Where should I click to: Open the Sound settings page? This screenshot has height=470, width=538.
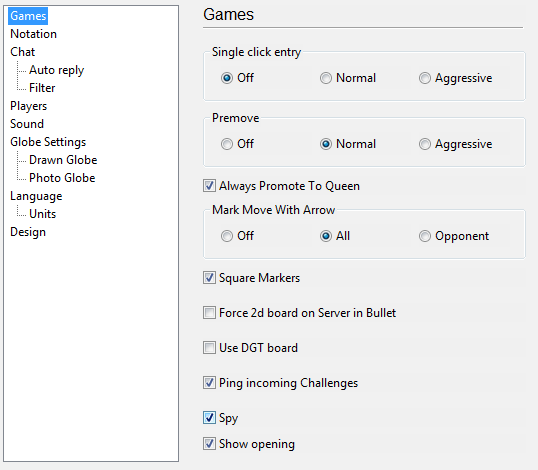[x=27, y=124]
